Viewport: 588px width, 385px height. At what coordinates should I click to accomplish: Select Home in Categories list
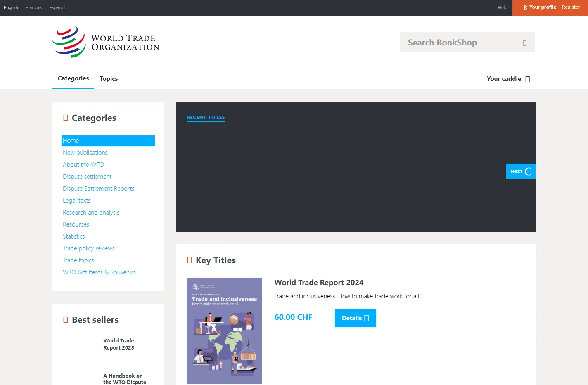click(108, 141)
